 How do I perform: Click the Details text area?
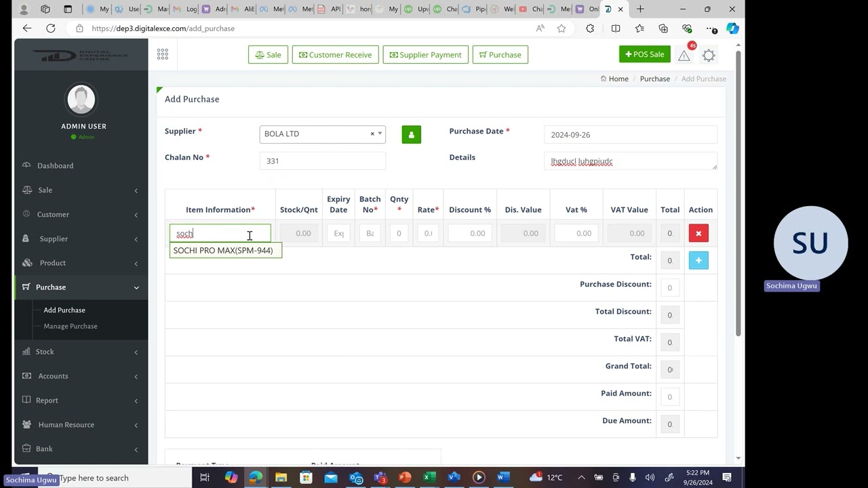(x=631, y=161)
